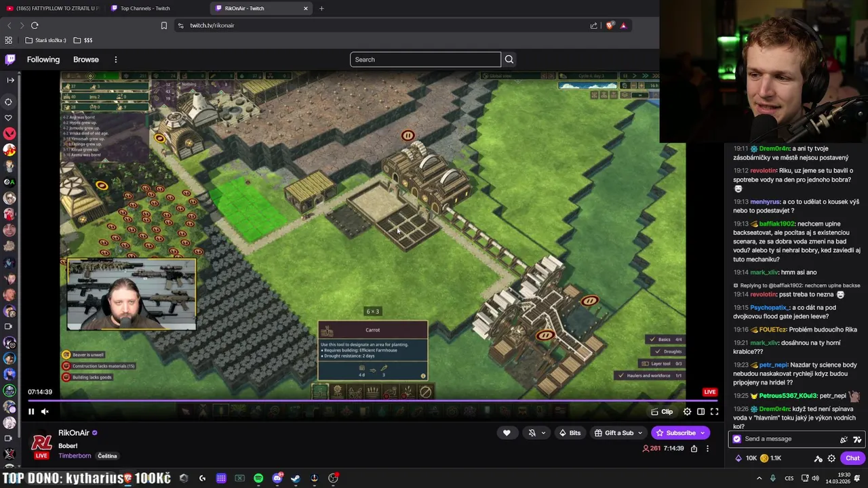Image resolution: width=868 pixels, height=488 pixels.
Task: Open the Layer tool 0/3 item
Action: [661, 364]
